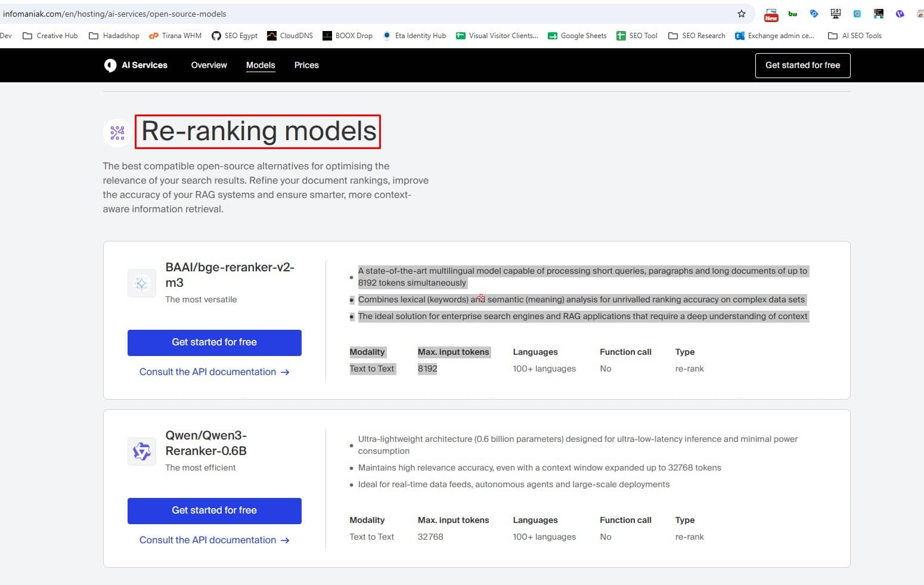Click the '8192' max input tokens value
The height and width of the screenshot is (585, 924).
[427, 369]
